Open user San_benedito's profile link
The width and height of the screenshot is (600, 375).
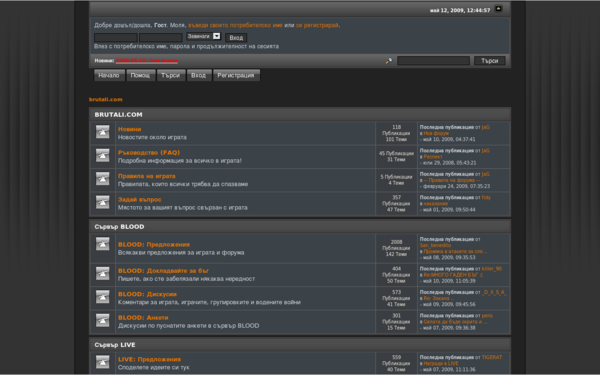point(435,245)
